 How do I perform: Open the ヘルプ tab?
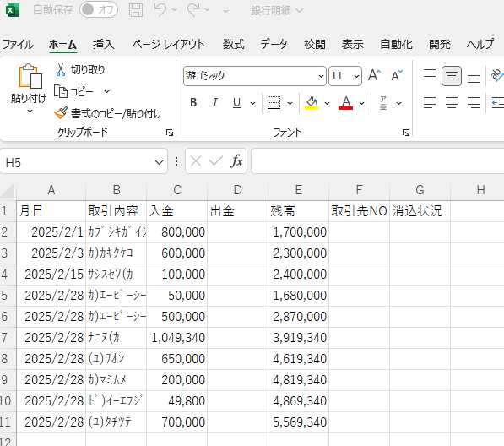coord(480,44)
